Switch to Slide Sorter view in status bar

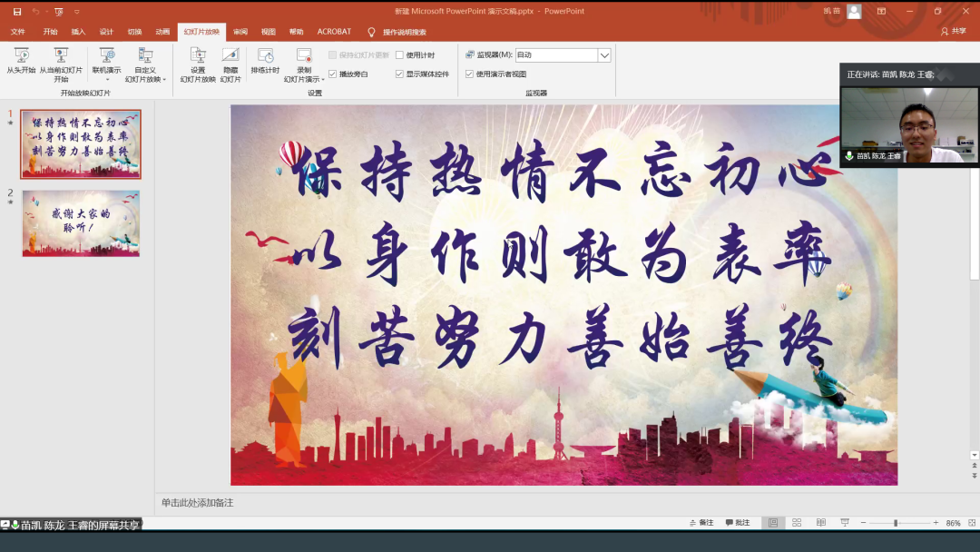(796, 523)
